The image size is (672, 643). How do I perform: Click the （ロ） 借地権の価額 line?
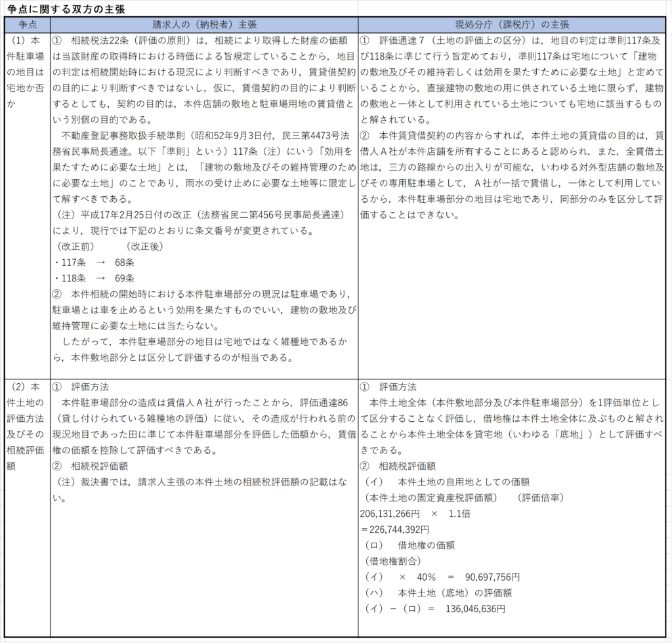click(409, 545)
